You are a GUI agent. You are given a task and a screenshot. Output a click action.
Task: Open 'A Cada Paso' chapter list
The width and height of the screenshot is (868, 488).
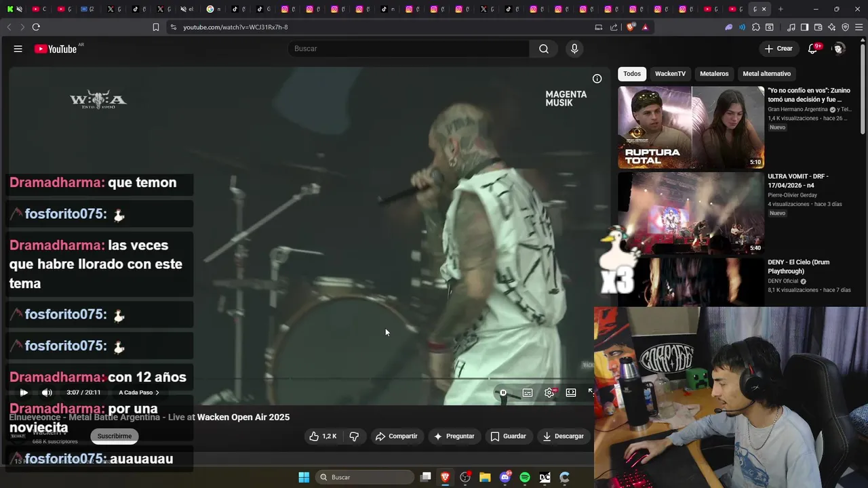pos(139,392)
